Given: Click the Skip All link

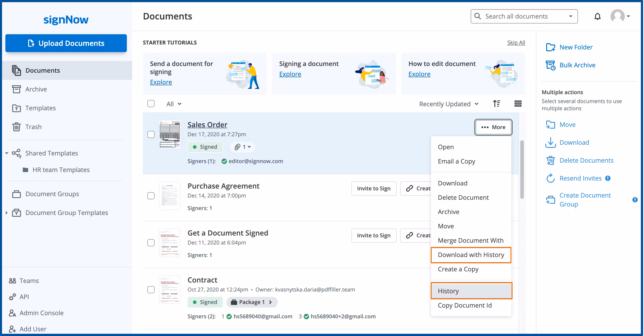Looking at the screenshot, I should [x=516, y=43].
